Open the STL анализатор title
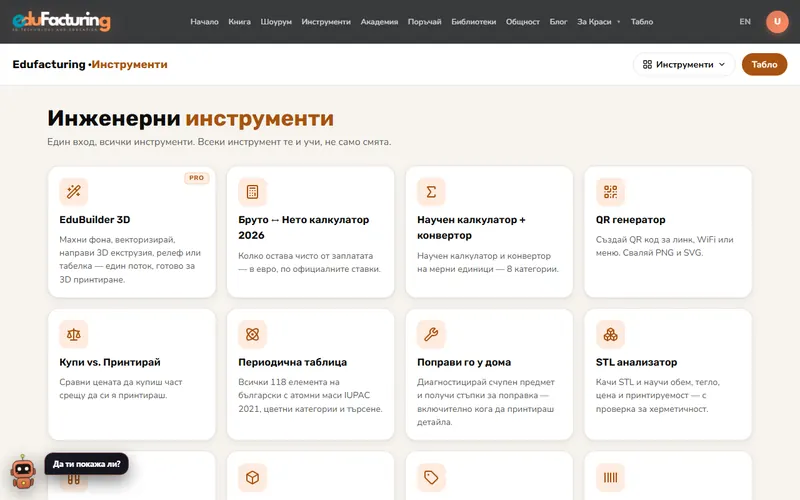800x500 pixels. [x=636, y=362]
